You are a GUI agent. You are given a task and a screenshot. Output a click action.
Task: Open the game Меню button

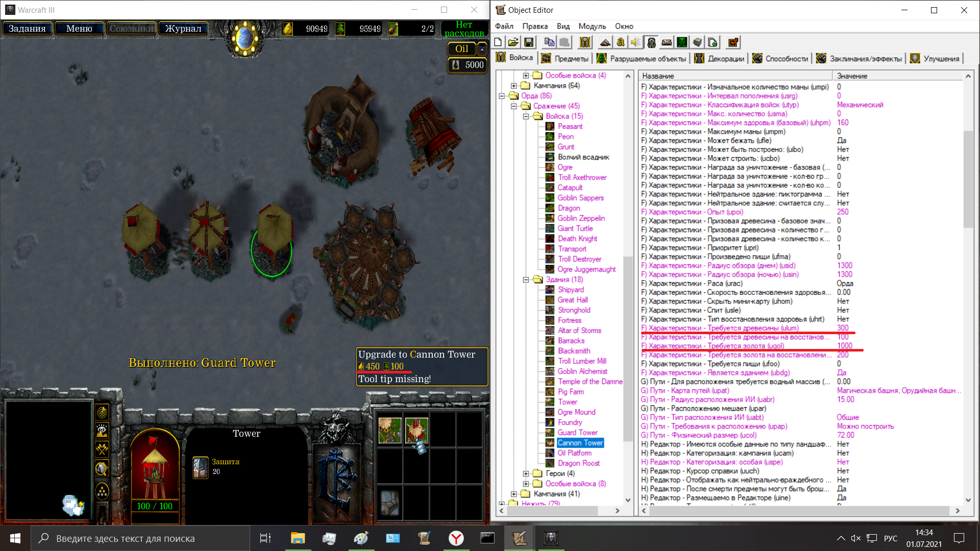pyautogui.click(x=79, y=29)
